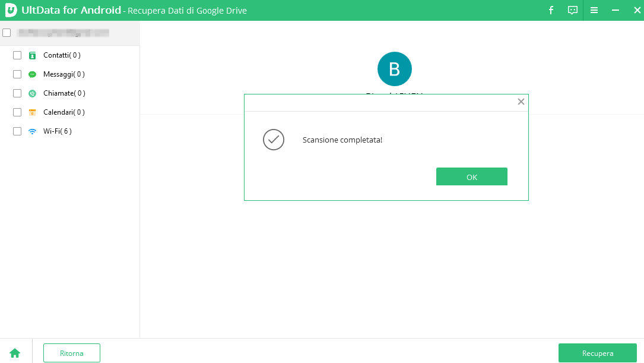Select the Calendari calendar icon

point(33,112)
